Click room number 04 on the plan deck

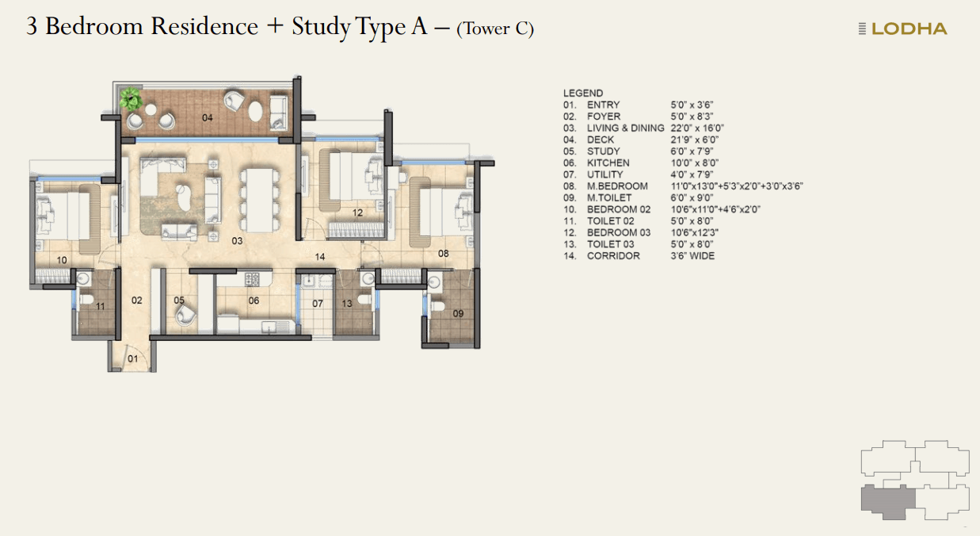[x=207, y=118]
